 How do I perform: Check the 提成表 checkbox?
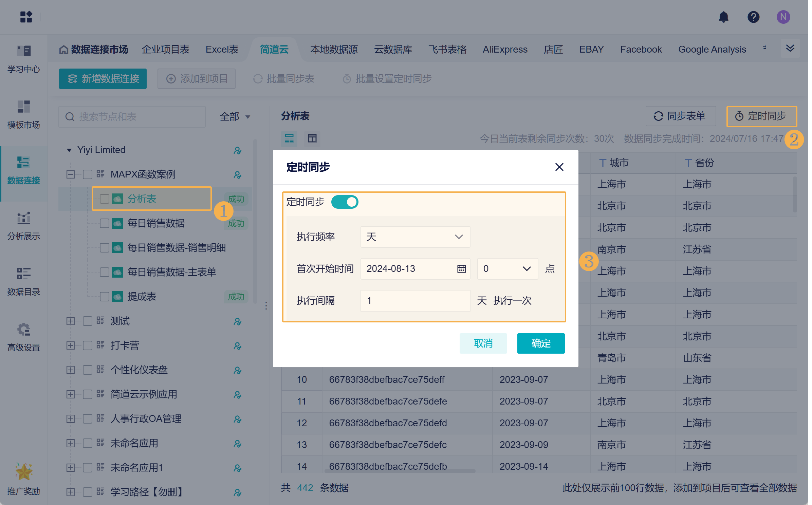(105, 297)
